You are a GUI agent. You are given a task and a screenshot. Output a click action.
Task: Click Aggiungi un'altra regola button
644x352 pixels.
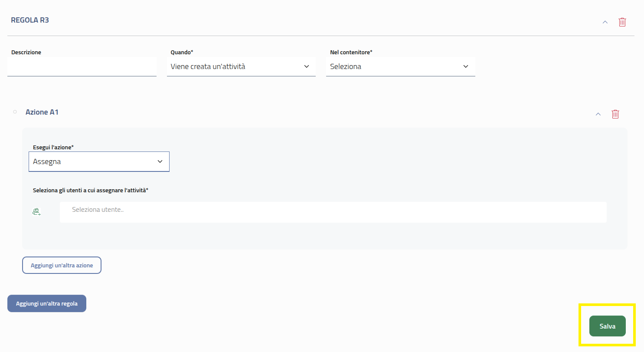click(47, 303)
